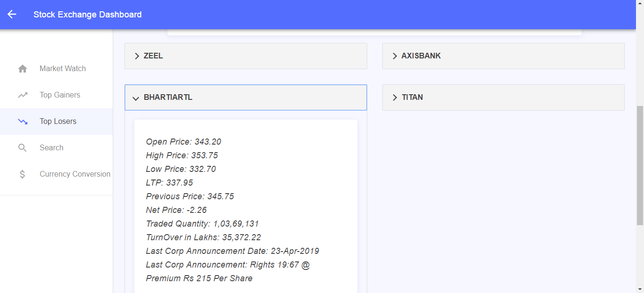The height and width of the screenshot is (293, 644).
Task: Go to Top Gainers page
Action: (57, 95)
